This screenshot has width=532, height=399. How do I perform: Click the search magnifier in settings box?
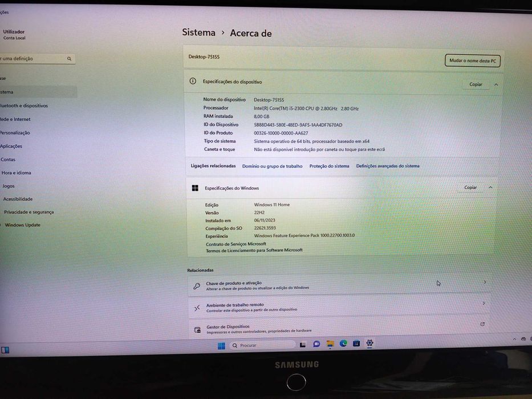(x=69, y=59)
